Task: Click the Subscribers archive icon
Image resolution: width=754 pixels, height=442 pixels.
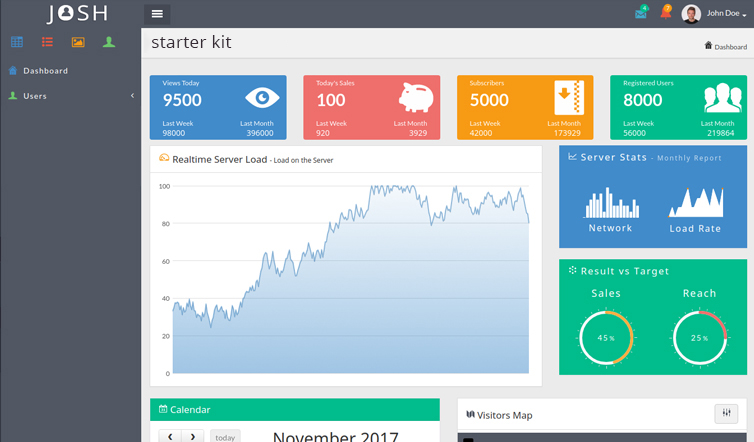Action: [569, 98]
